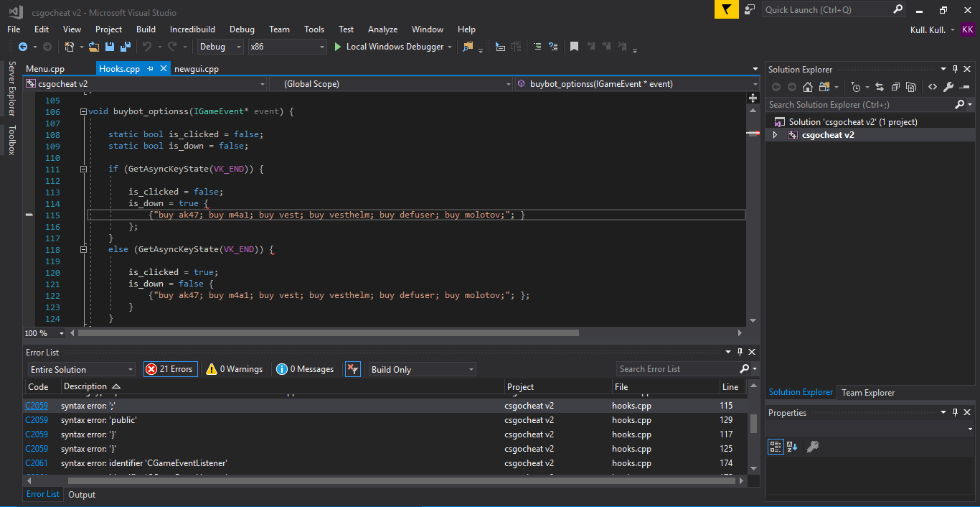Toggle the 21 Errors filter
This screenshot has width=980, height=507.
click(x=170, y=369)
